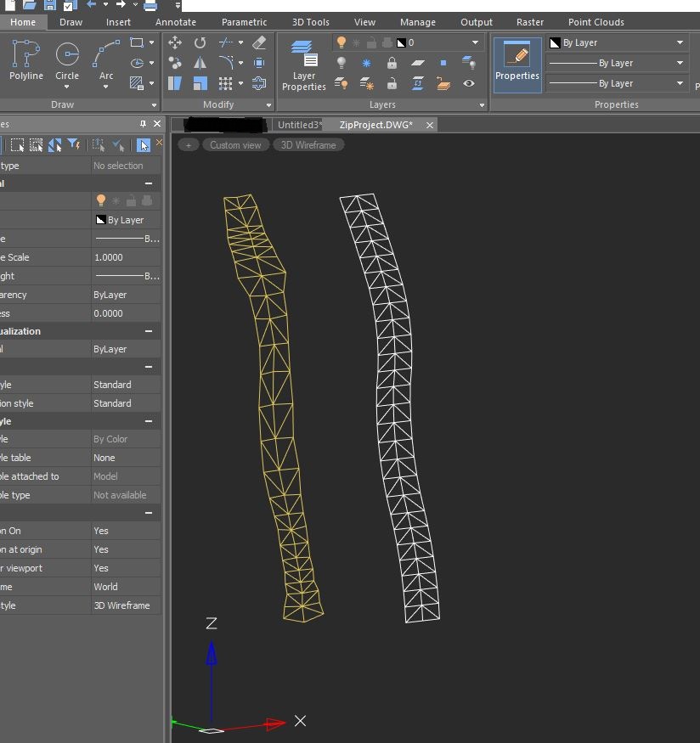Activate the Mirror tool

tap(200, 63)
